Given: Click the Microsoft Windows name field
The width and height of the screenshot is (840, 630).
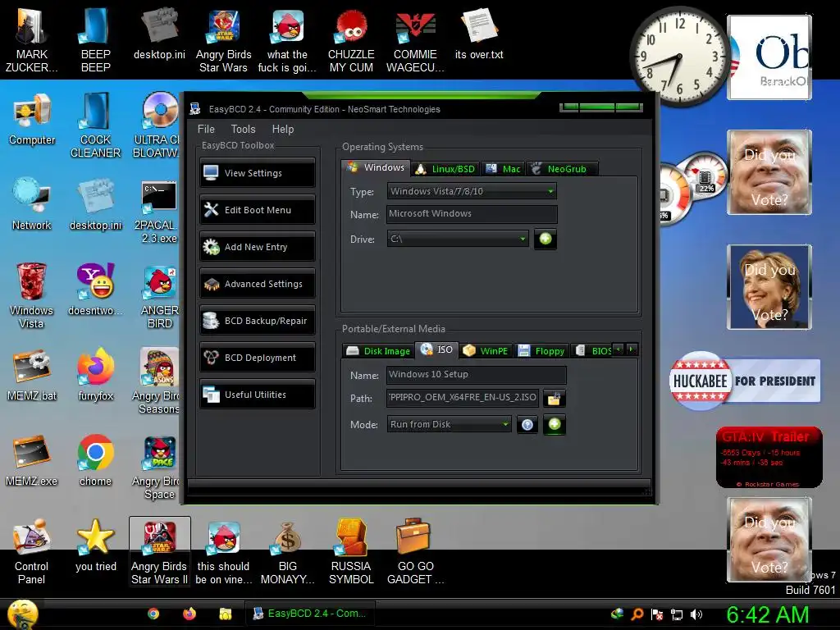Looking at the screenshot, I should click(472, 214).
